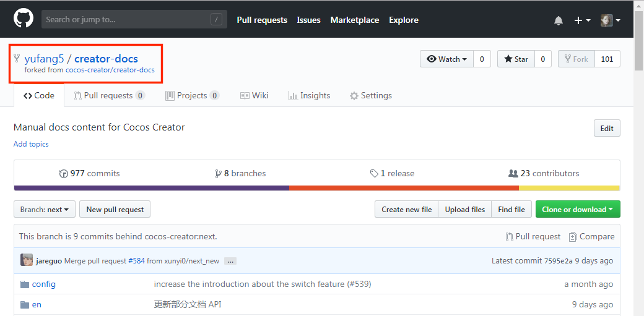Star this repository
Image resolution: width=644 pixels, height=316 pixels.
point(516,59)
